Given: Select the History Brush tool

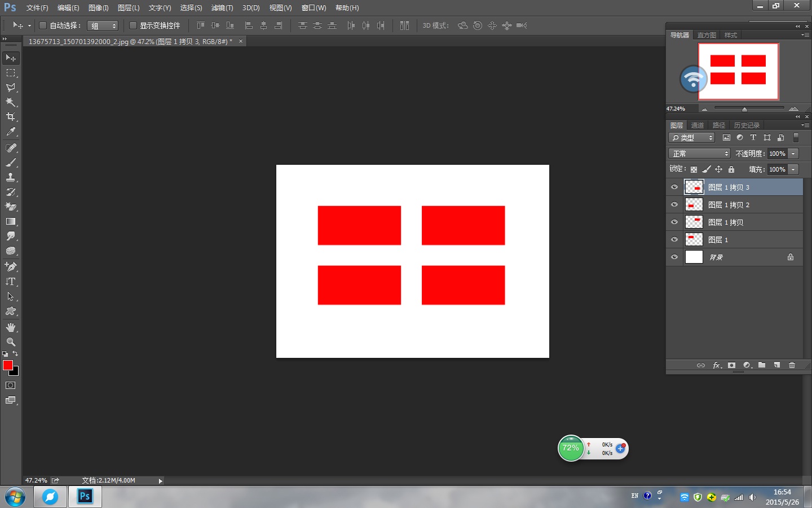Looking at the screenshot, I should 11,192.
